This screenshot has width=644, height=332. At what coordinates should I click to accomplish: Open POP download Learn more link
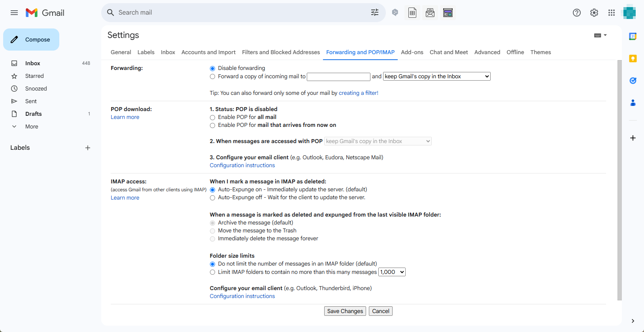click(x=125, y=117)
